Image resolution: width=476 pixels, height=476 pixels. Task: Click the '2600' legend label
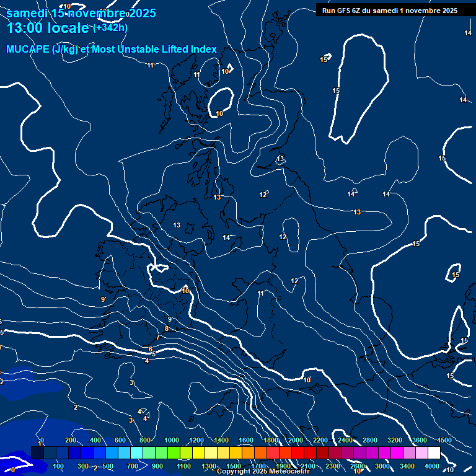(357, 466)
